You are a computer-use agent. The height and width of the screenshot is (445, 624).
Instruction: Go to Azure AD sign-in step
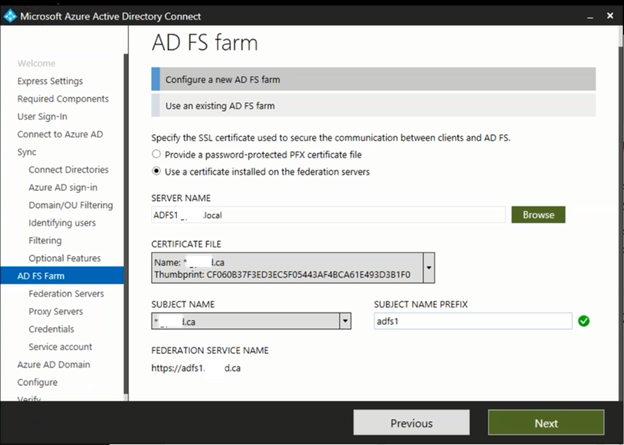point(63,187)
